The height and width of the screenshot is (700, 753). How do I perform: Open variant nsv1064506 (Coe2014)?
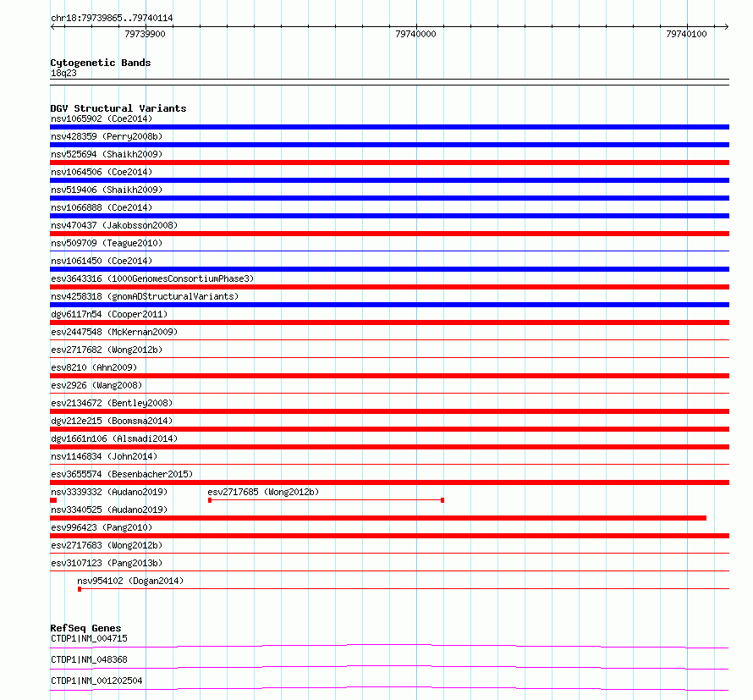click(x=102, y=172)
